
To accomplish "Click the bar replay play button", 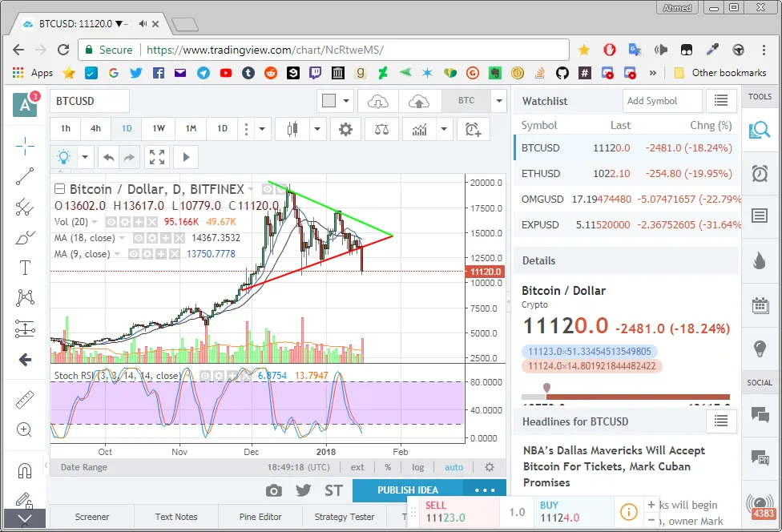I will (186, 158).
